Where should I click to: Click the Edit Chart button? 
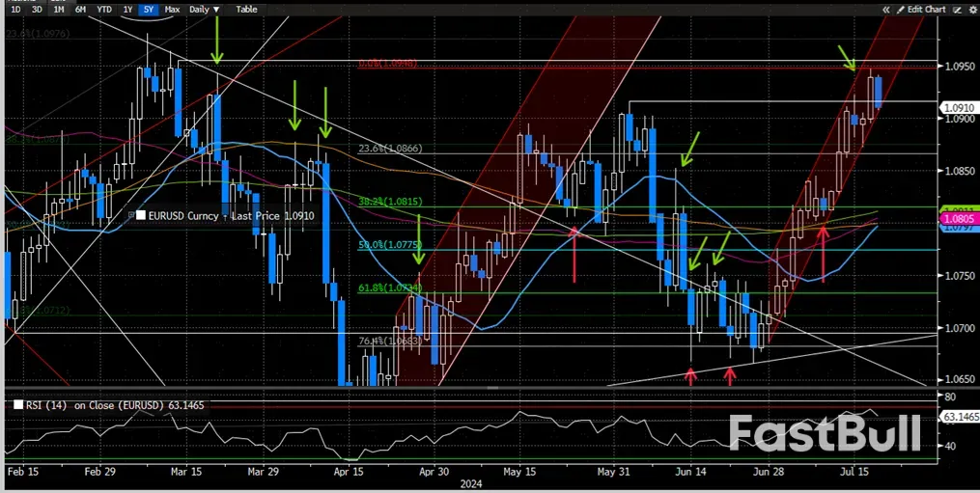pyautogui.click(x=927, y=9)
